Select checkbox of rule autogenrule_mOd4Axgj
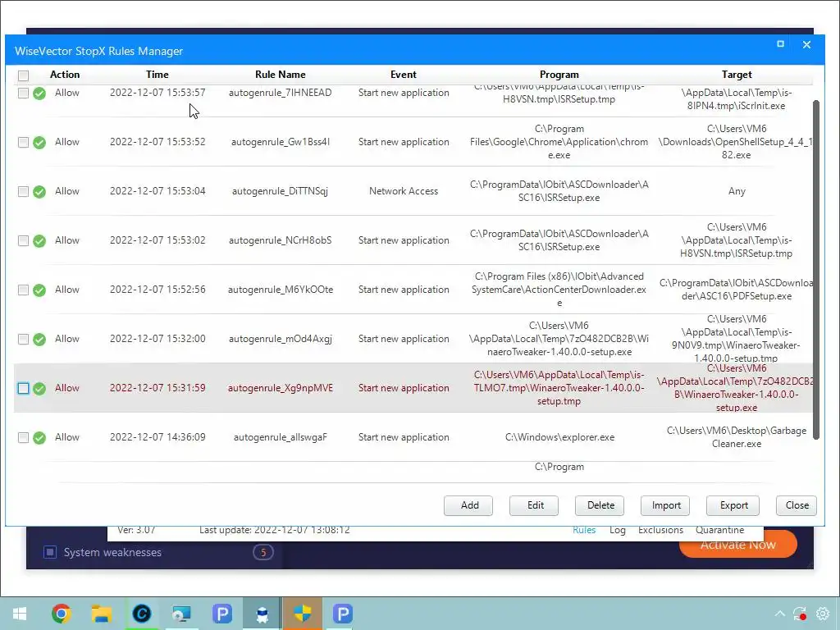The height and width of the screenshot is (630, 840). point(23,340)
